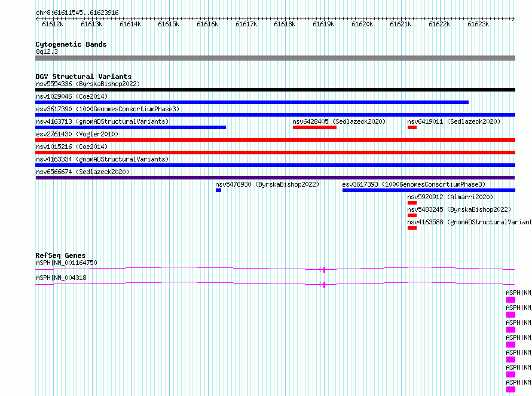Click the small nsv5476930 blue marker
This screenshot has width=532, height=396.
[219, 190]
